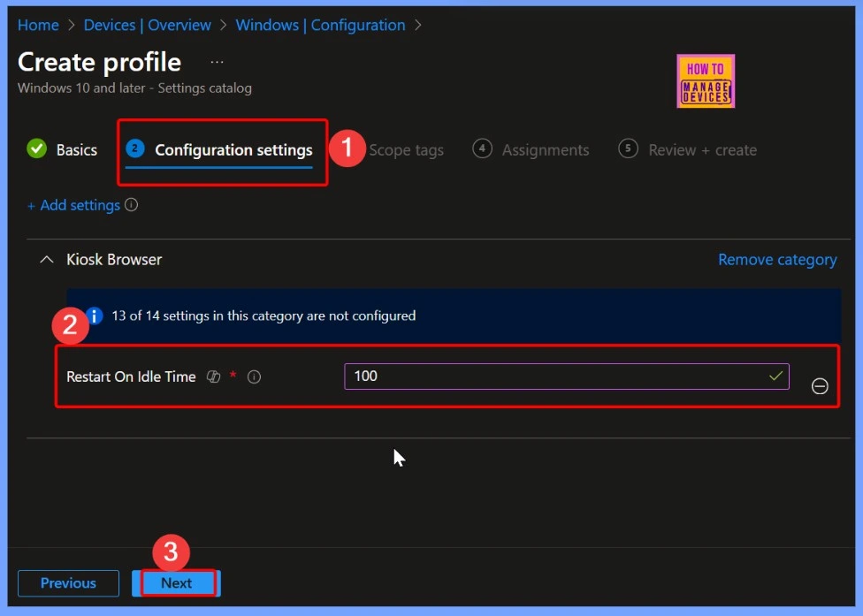The height and width of the screenshot is (616, 863).
Task: Open the Devices | Overview breadcrumb
Action: (148, 25)
